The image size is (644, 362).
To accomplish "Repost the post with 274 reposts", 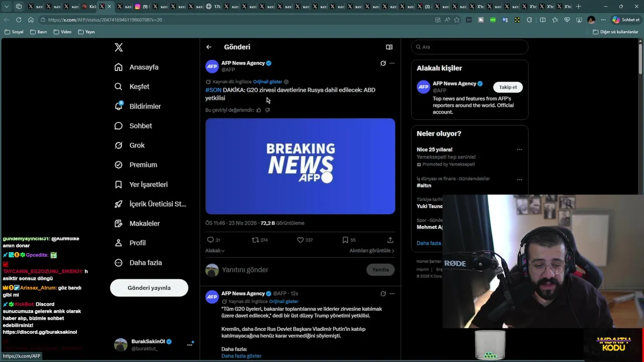I will 260,240.
